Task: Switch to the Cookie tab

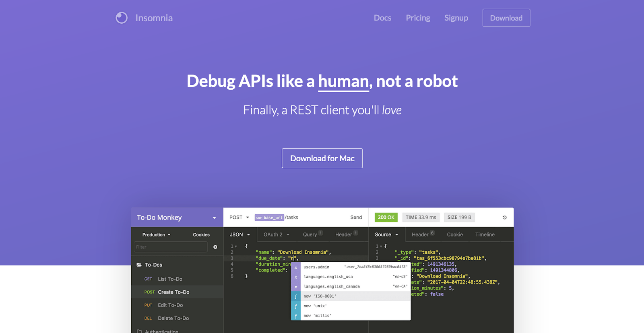Action: coord(455,234)
